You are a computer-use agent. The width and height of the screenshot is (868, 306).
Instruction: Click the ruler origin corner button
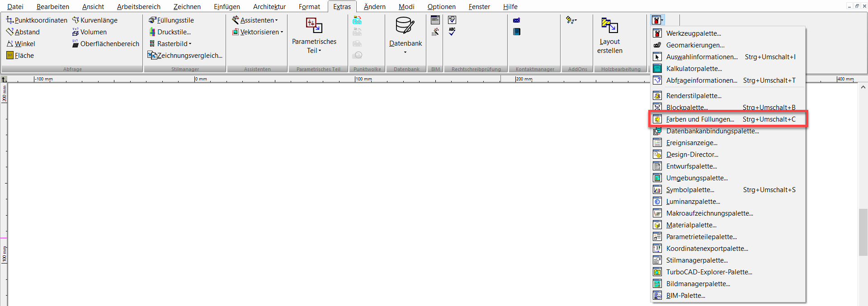4,79
